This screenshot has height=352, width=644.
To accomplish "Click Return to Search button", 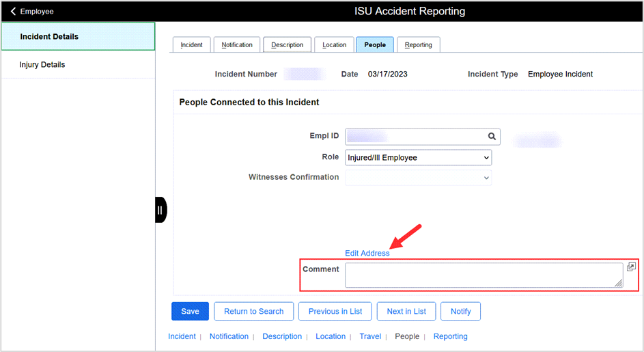I will [254, 311].
